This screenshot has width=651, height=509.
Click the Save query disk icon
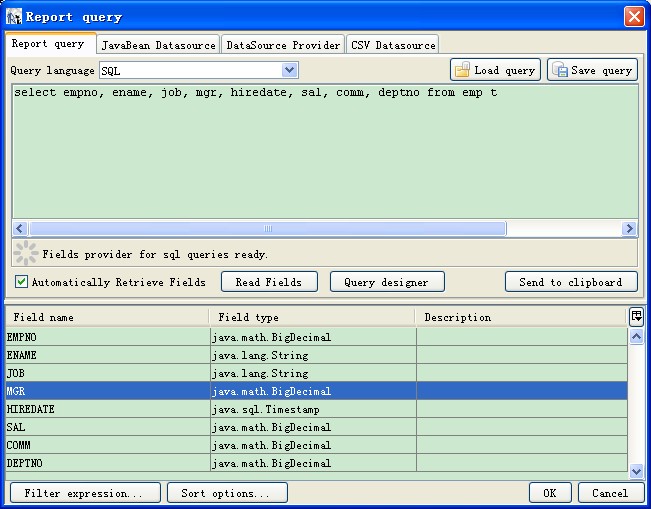point(560,70)
